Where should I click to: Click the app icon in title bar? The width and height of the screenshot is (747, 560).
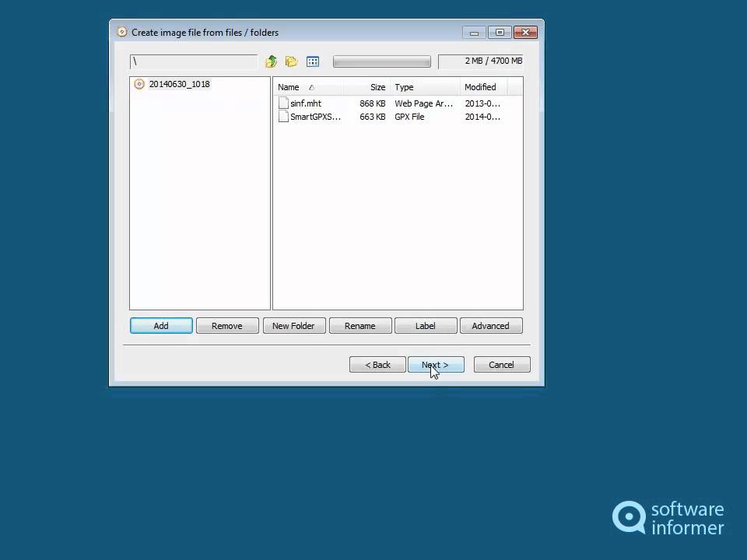pyautogui.click(x=122, y=32)
